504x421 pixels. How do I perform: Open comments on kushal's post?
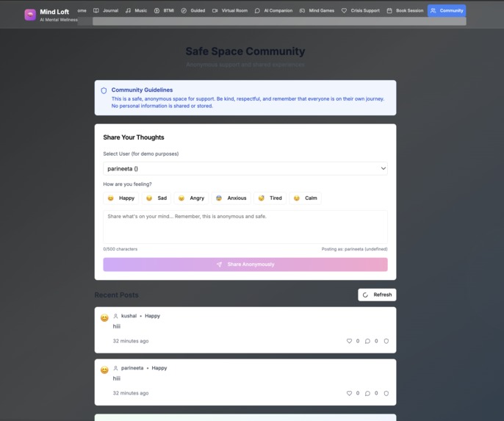click(x=367, y=341)
